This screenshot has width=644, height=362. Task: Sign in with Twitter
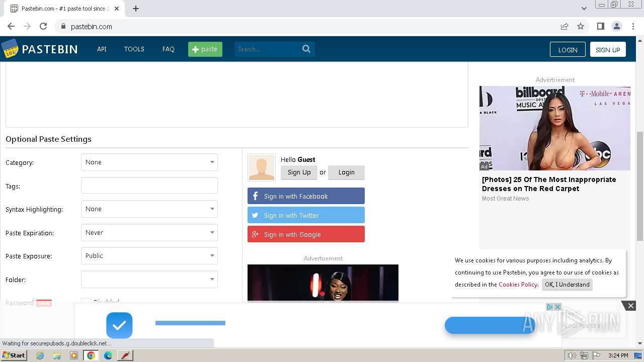(x=306, y=215)
